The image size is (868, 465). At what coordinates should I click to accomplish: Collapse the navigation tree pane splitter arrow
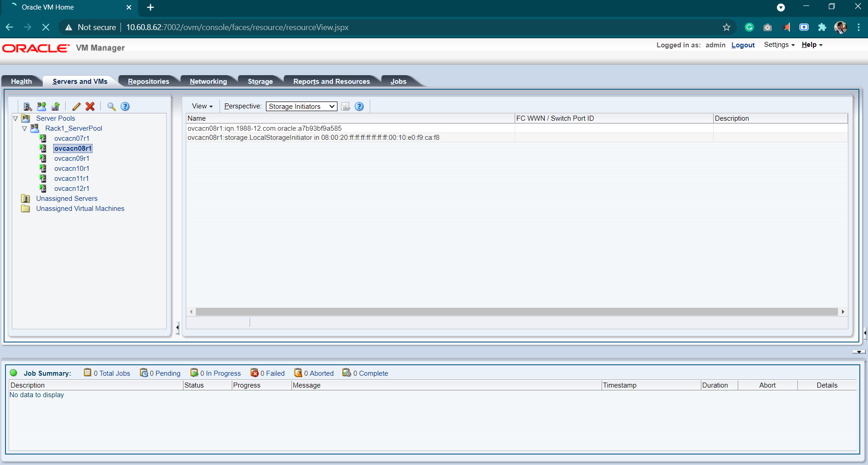(177, 327)
